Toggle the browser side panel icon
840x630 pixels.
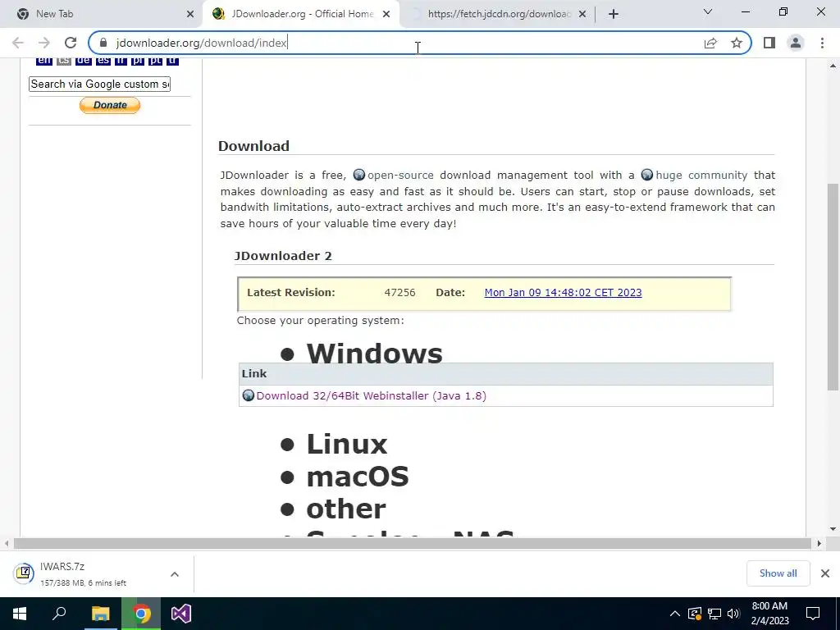point(769,43)
